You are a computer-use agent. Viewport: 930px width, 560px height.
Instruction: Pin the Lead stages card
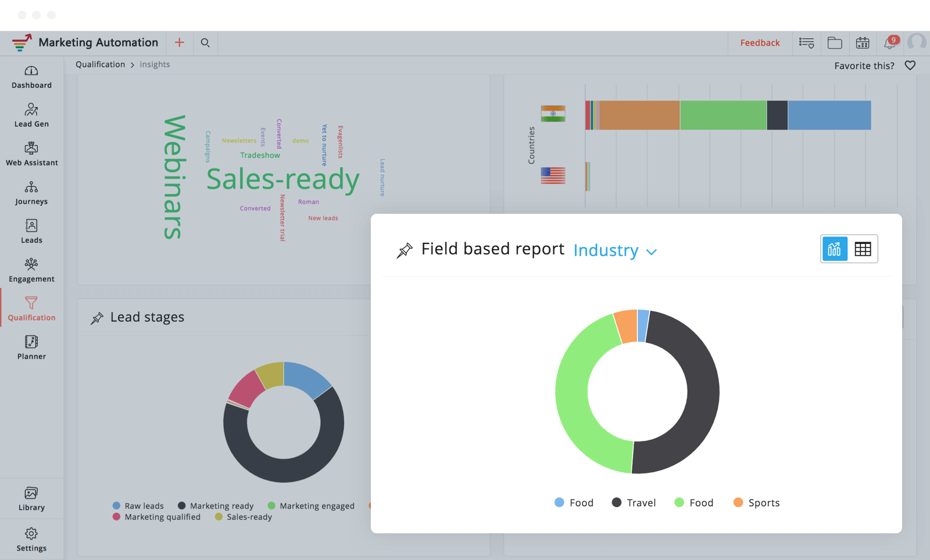(x=97, y=318)
